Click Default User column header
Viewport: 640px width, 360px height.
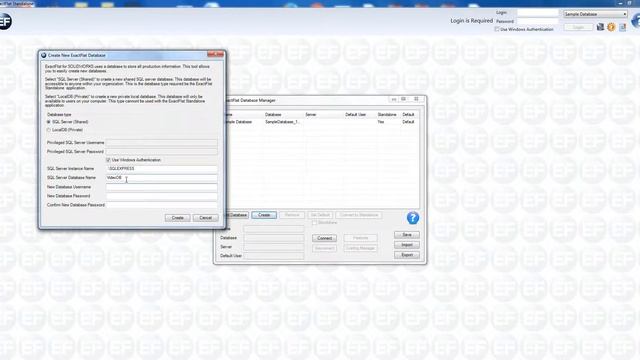pyautogui.click(x=356, y=115)
